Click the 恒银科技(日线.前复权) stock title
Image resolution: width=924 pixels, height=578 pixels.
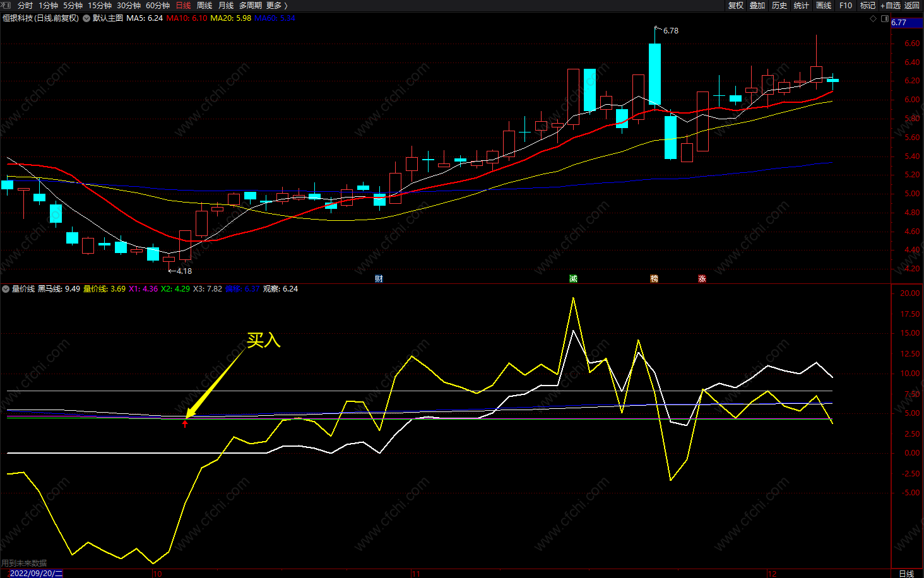pyautogui.click(x=41, y=18)
